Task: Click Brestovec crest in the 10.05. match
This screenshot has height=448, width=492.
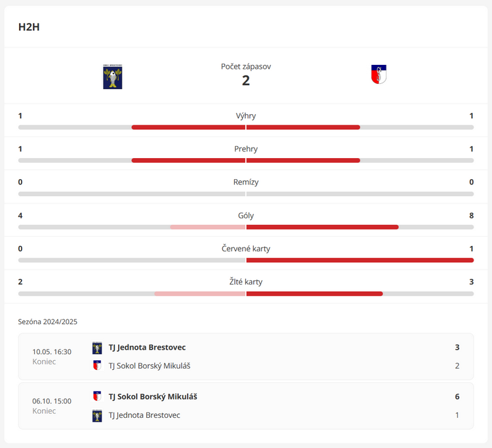Action: (97, 348)
